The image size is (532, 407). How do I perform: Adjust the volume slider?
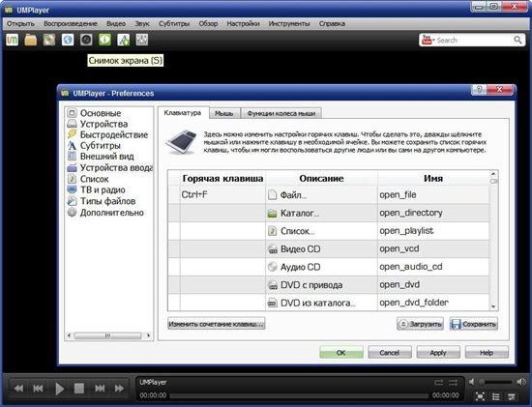point(496,382)
